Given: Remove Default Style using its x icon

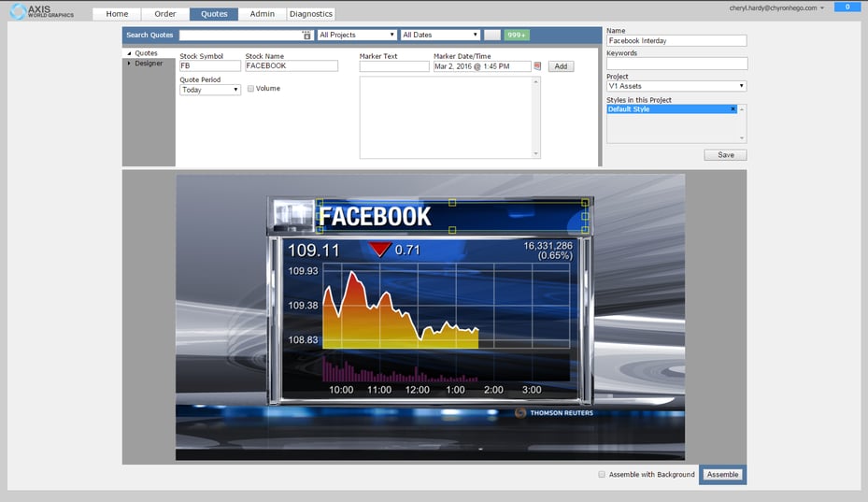Looking at the screenshot, I should (733, 109).
